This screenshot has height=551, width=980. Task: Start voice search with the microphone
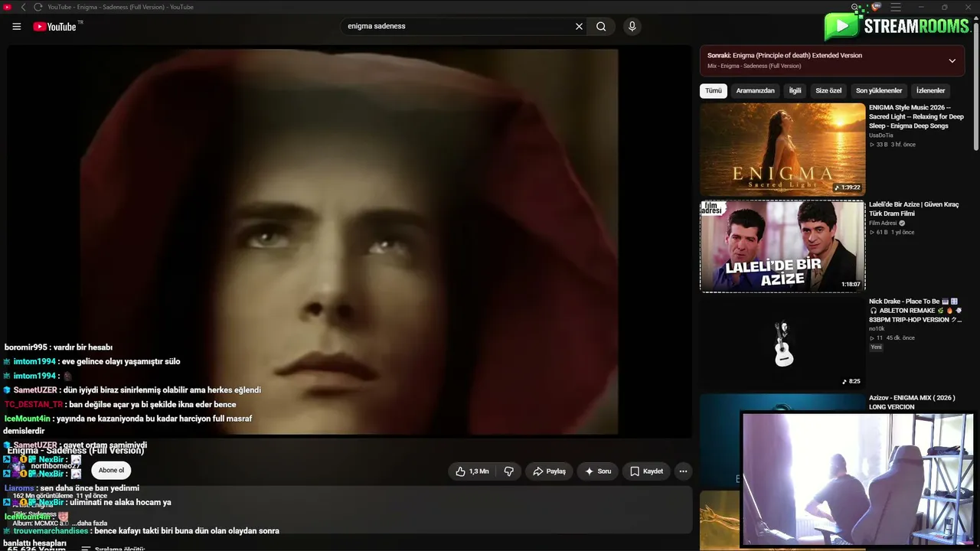(632, 27)
